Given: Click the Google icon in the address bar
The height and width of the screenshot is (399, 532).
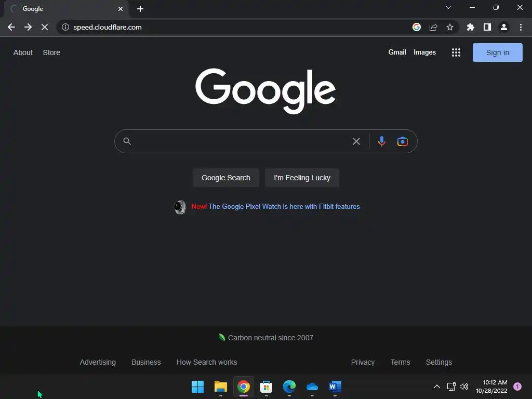Looking at the screenshot, I should [417, 27].
